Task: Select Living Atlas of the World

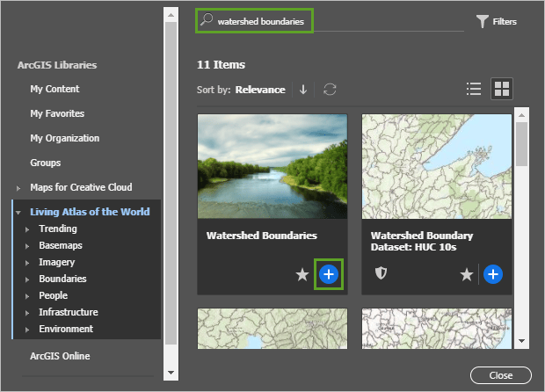Action: [x=90, y=212]
